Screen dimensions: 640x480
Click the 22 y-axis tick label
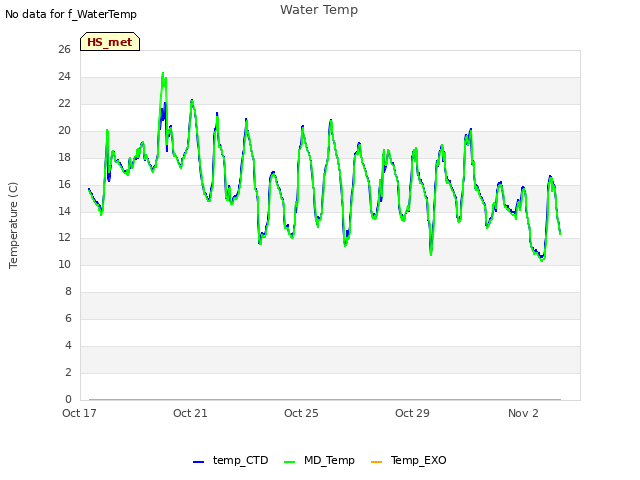pos(64,103)
